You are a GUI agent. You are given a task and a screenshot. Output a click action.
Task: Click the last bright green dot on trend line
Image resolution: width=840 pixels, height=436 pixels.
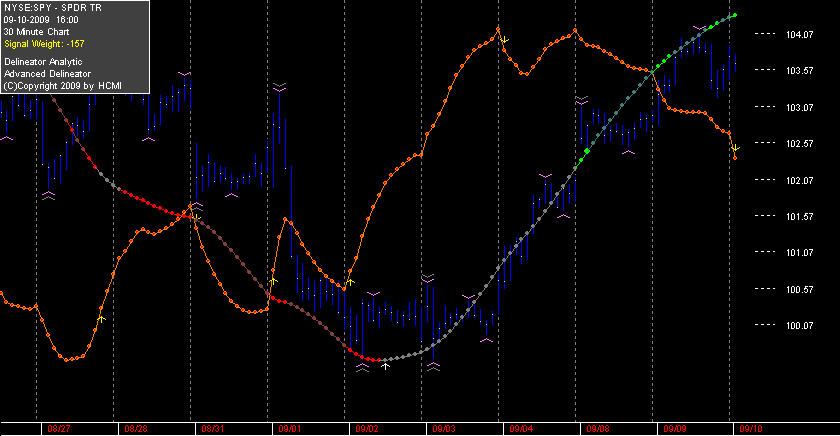point(734,15)
